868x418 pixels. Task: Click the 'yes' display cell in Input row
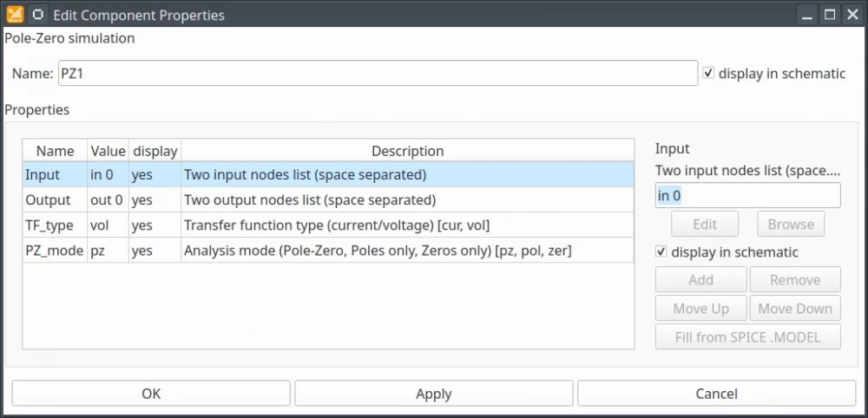pyautogui.click(x=155, y=174)
